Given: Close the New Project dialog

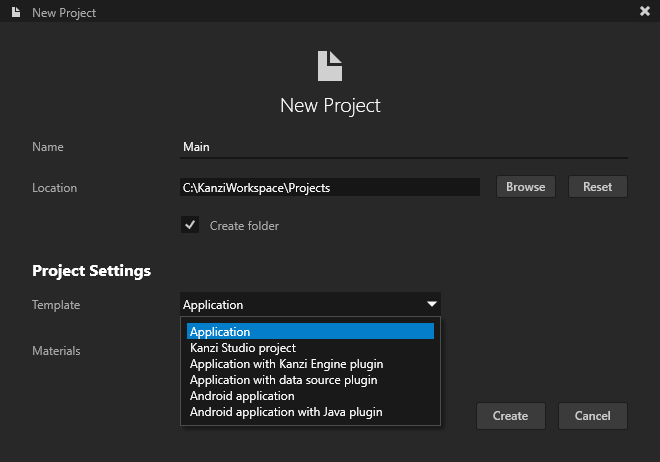Looking at the screenshot, I should point(644,11).
